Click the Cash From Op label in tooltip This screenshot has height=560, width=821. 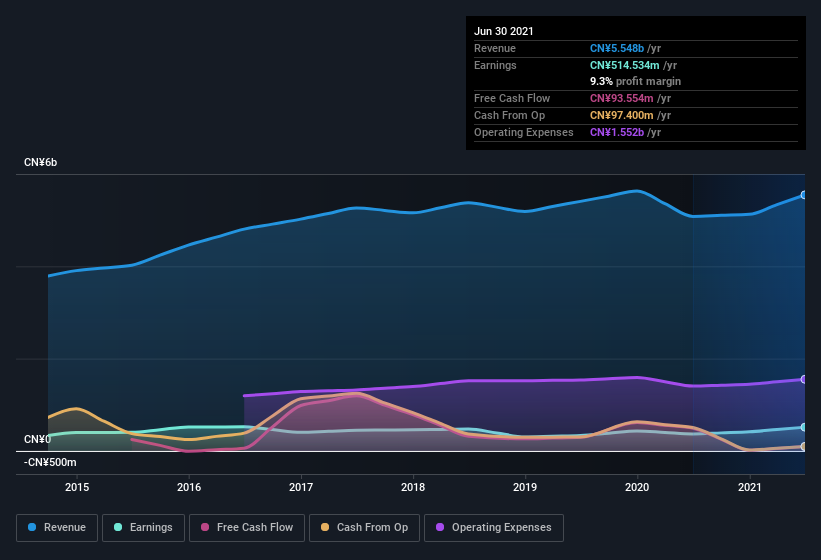(x=509, y=115)
